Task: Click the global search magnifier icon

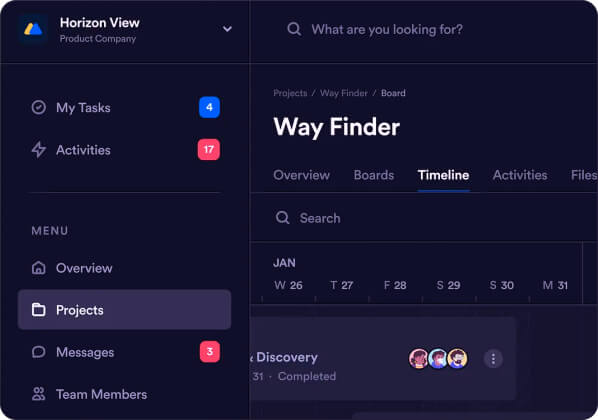Action: (294, 29)
